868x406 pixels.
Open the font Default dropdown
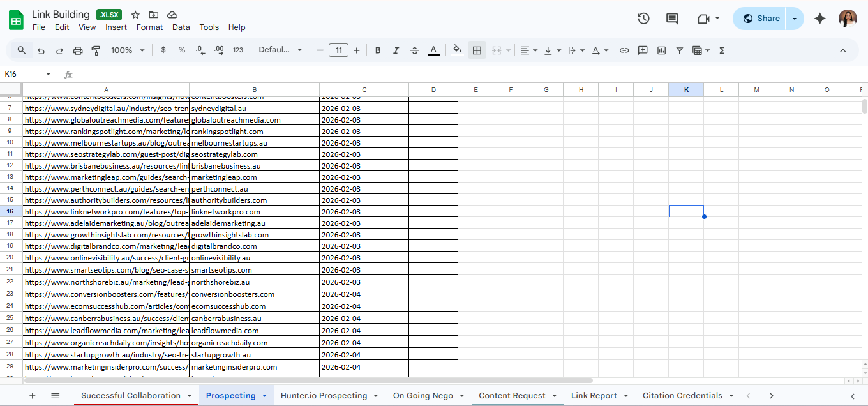pyautogui.click(x=281, y=50)
